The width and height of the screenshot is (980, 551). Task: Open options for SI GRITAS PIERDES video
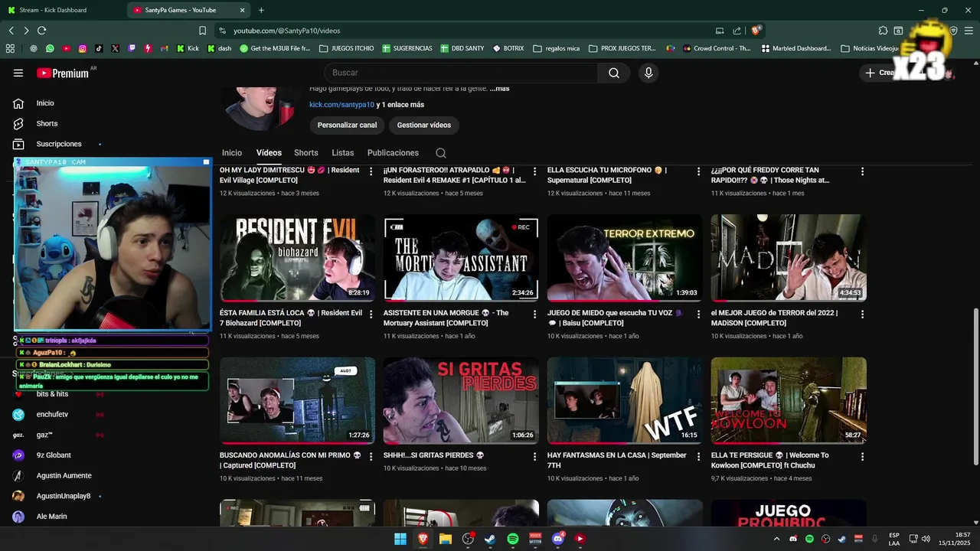pyautogui.click(x=535, y=456)
